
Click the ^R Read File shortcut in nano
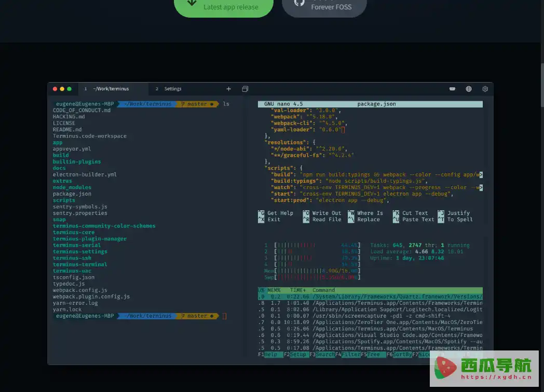tap(322, 220)
